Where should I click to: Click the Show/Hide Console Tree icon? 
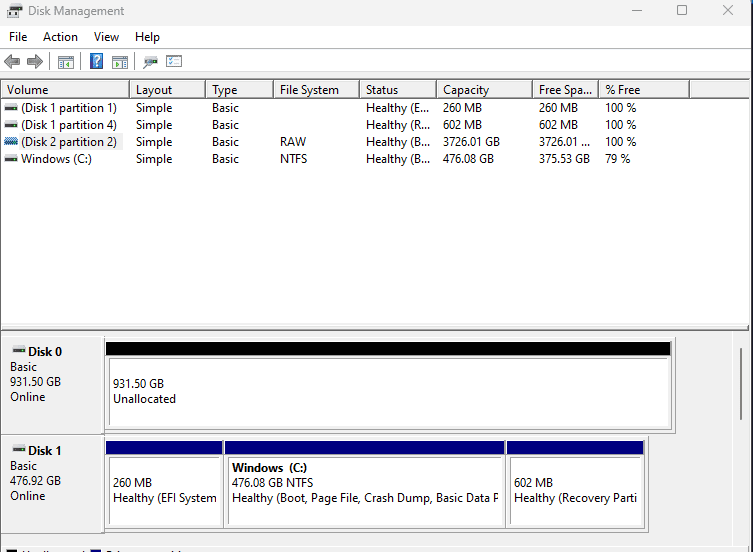pyautogui.click(x=66, y=62)
